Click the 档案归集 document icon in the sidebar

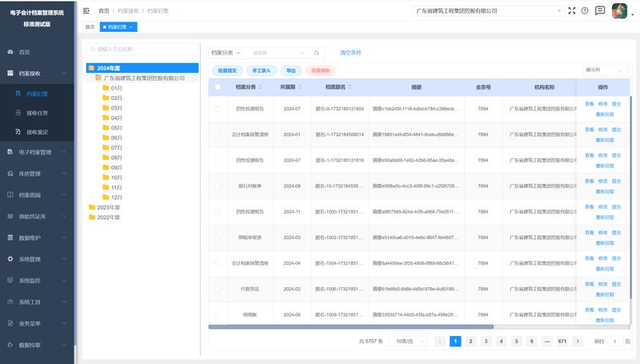pyautogui.click(x=18, y=94)
